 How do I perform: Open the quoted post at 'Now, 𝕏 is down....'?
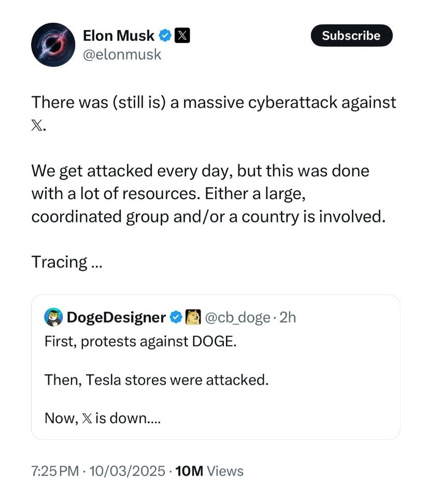[x=103, y=417]
